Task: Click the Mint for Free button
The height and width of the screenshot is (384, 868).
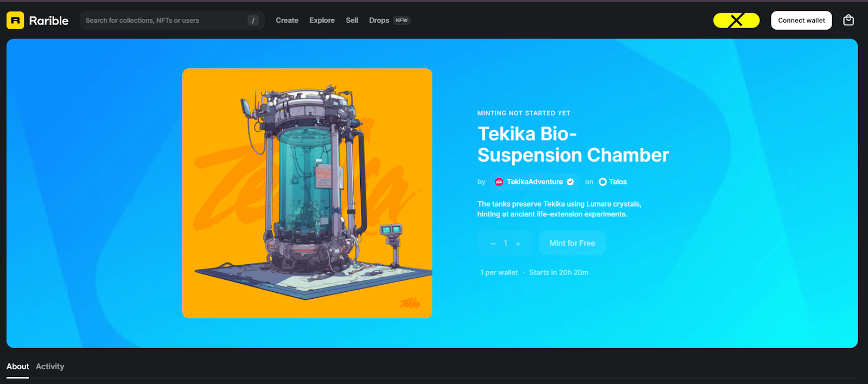Action: point(572,243)
